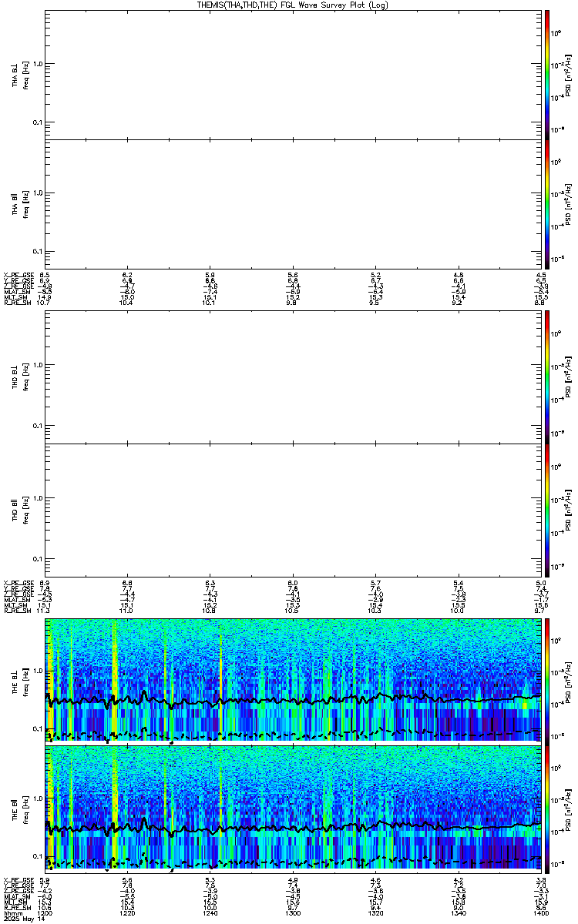This screenshot has height=924, width=578.
Task: Click the "THD Bll freq [Hz]" axis label
Action: coord(21,510)
